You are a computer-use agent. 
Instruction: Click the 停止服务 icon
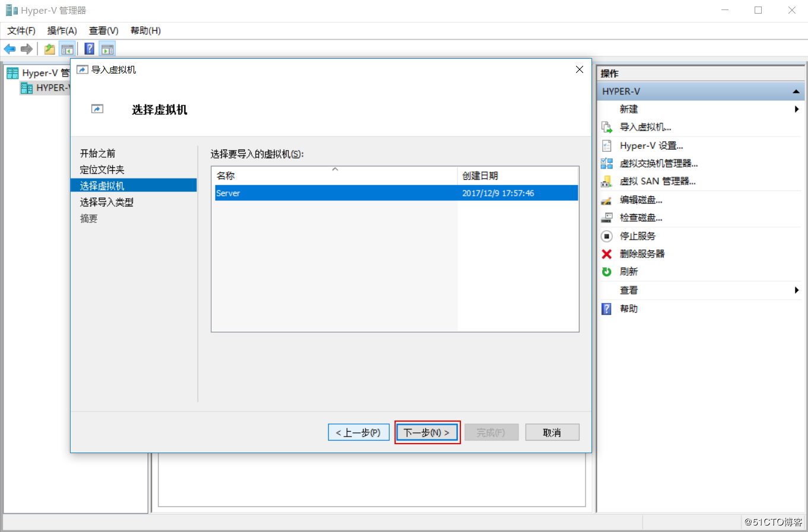click(607, 235)
